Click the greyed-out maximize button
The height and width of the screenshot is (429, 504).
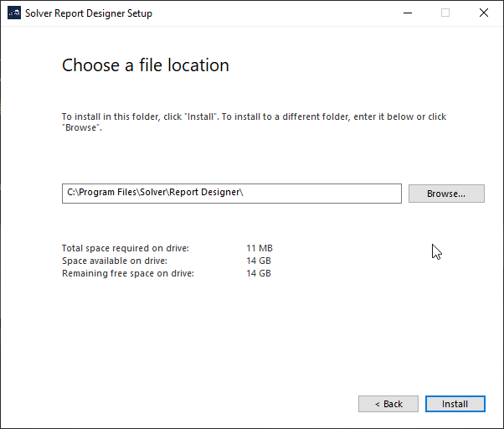coord(445,13)
